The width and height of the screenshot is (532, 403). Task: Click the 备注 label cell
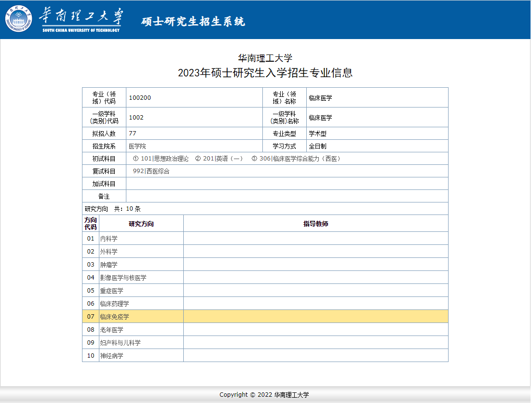click(104, 196)
